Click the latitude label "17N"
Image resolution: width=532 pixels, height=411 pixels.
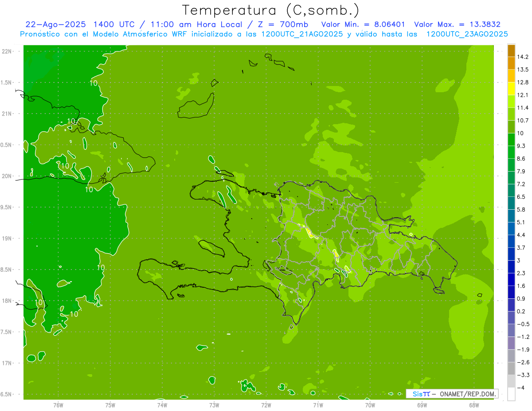7,363
